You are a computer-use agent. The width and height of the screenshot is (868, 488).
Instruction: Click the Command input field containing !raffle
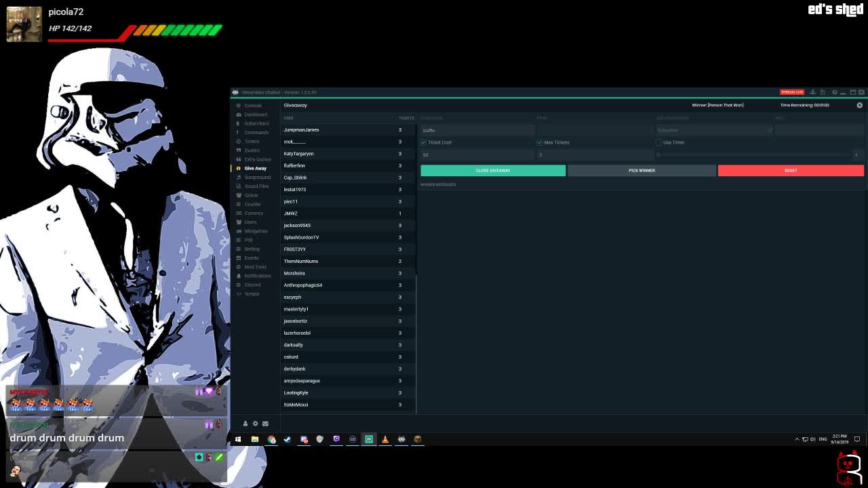pos(477,130)
